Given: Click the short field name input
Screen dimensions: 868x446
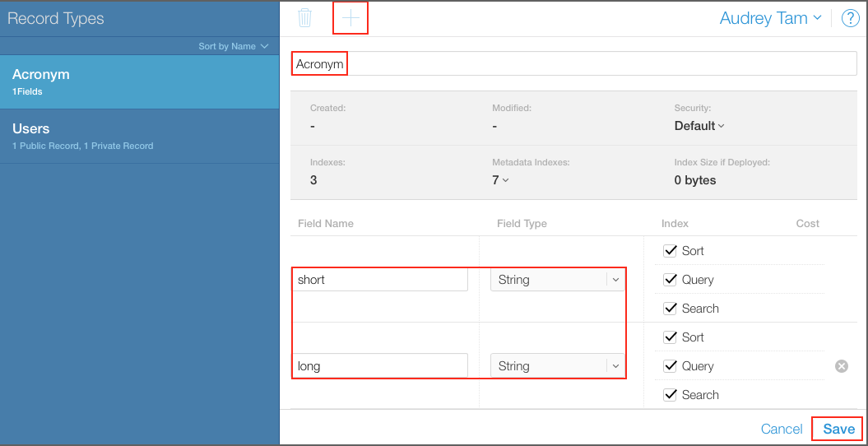Looking at the screenshot, I should click(380, 280).
